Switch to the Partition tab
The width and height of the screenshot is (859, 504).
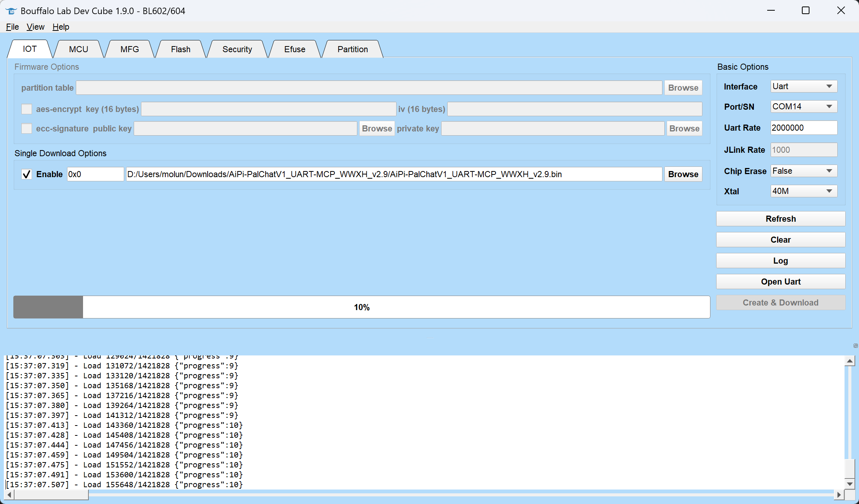pyautogui.click(x=352, y=49)
